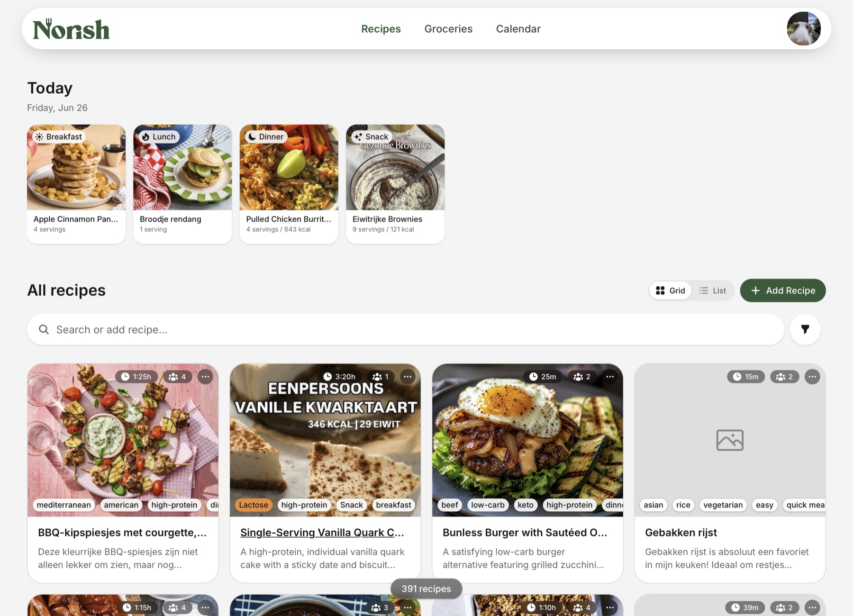Click the 4 servings badge on BBQ-kipspiesjes

(x=177, y=377)
